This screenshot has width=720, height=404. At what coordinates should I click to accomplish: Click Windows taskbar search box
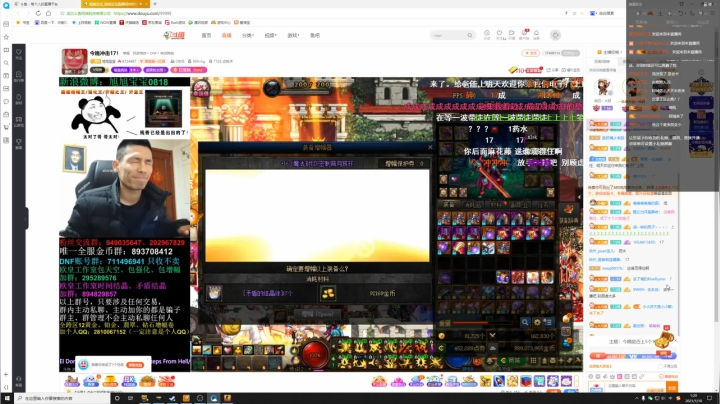pyautogui.click(x=62, y=398)
